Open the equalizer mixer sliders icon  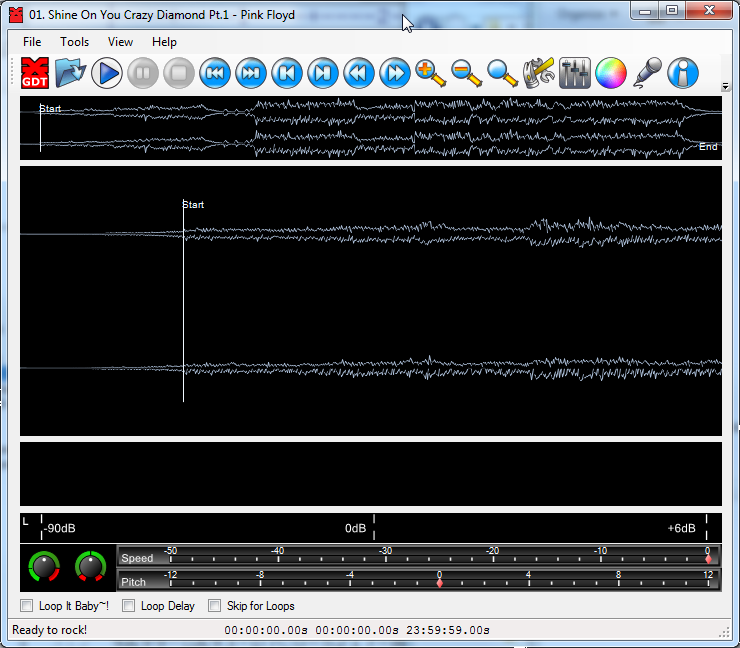pos(575,73)
